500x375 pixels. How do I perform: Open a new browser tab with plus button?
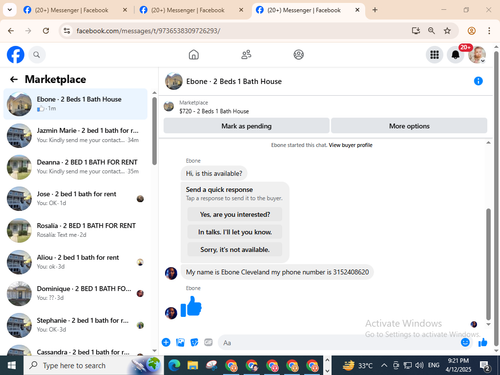click(x=375, y=10)
